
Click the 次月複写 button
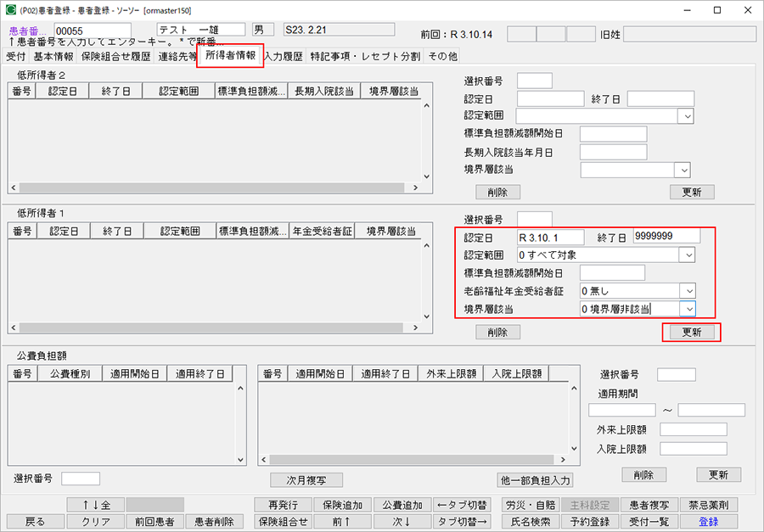(x=306, y=478)
